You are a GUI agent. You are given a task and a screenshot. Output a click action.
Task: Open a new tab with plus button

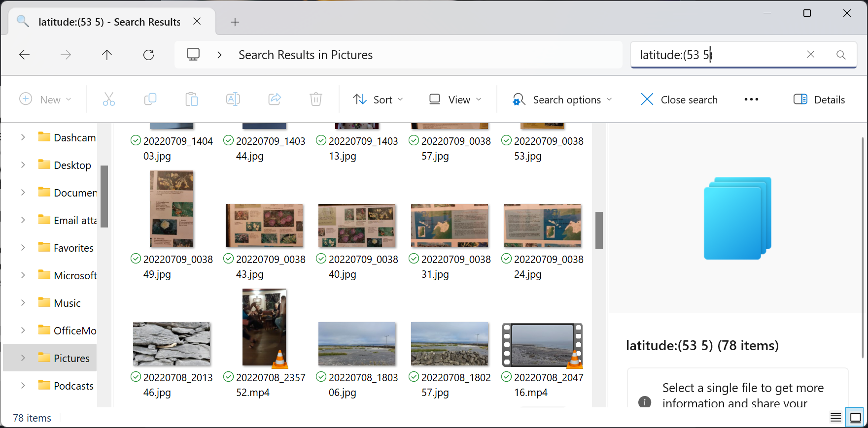tap(235, 22)
